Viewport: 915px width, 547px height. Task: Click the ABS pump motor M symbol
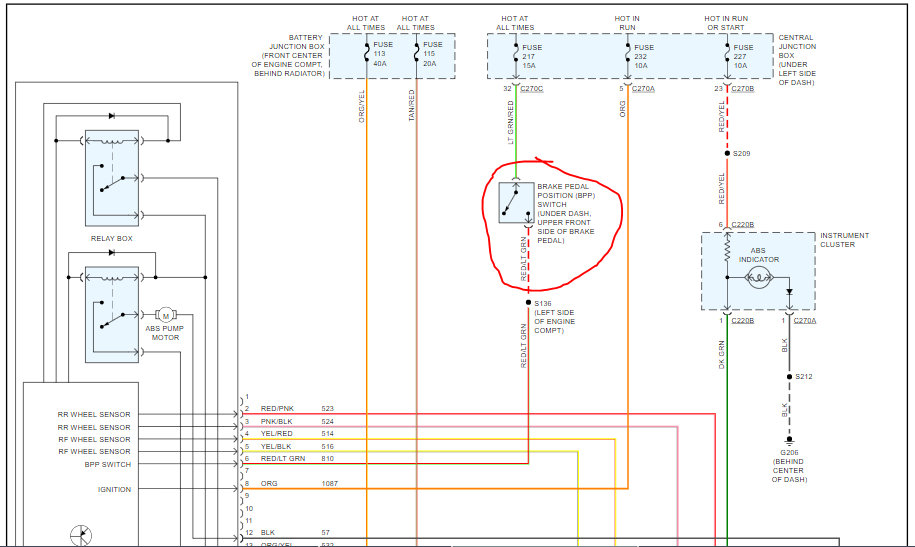pyautogui.click(x=166, y=315)
